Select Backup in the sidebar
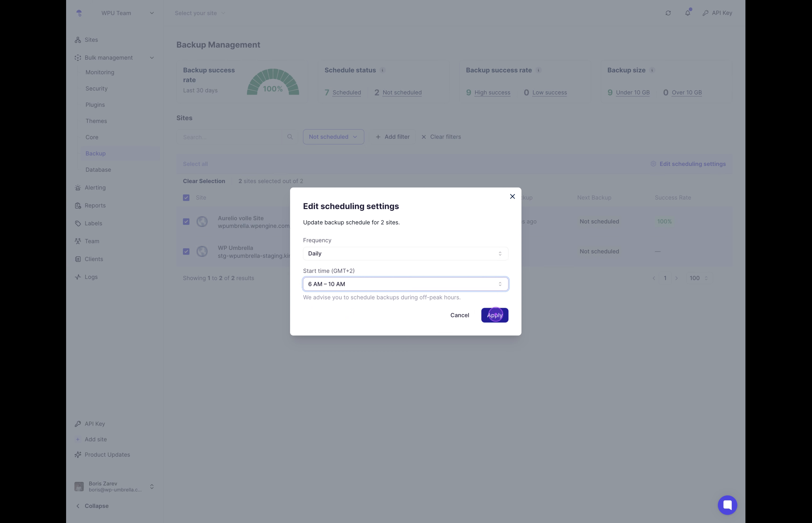Screen dimensions: 812x523 120,154
